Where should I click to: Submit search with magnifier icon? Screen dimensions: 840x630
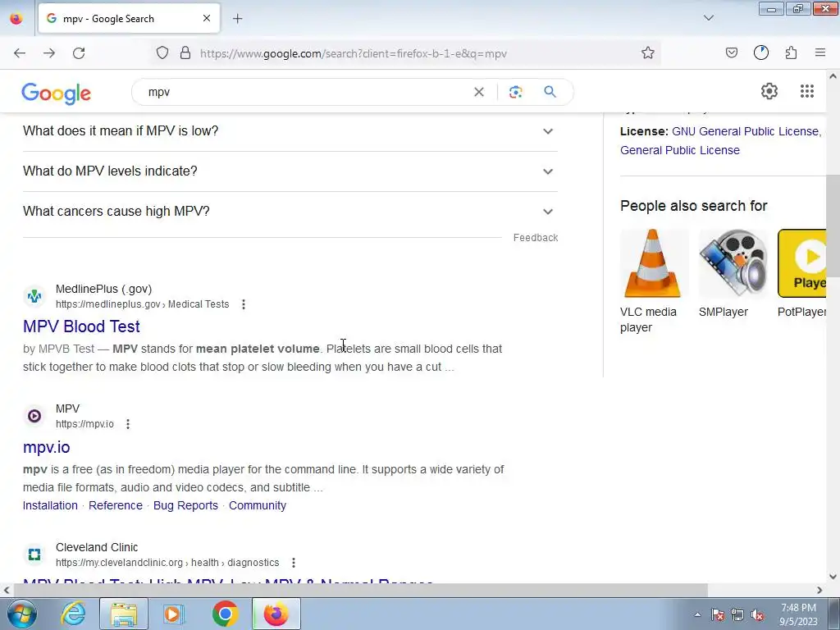550,92
